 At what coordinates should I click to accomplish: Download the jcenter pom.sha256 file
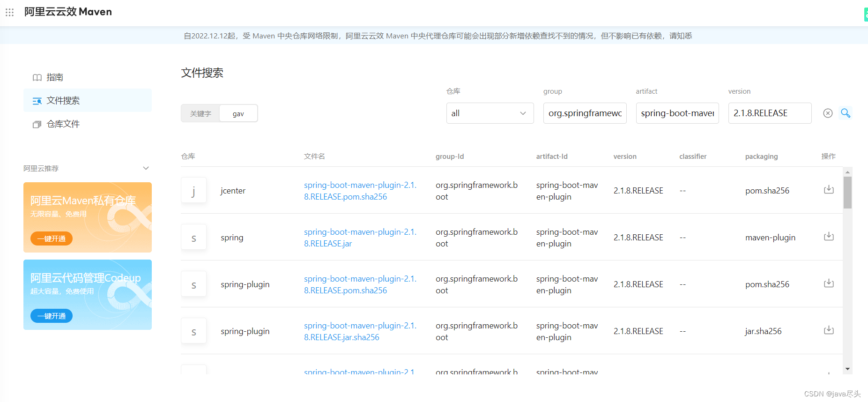[829, 189]
